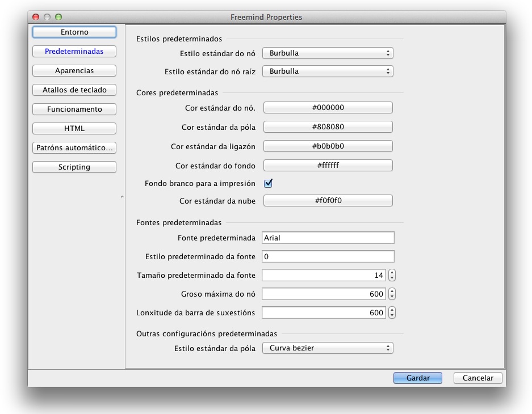Change cloud color #f0f0f0 button

[328, 201]
